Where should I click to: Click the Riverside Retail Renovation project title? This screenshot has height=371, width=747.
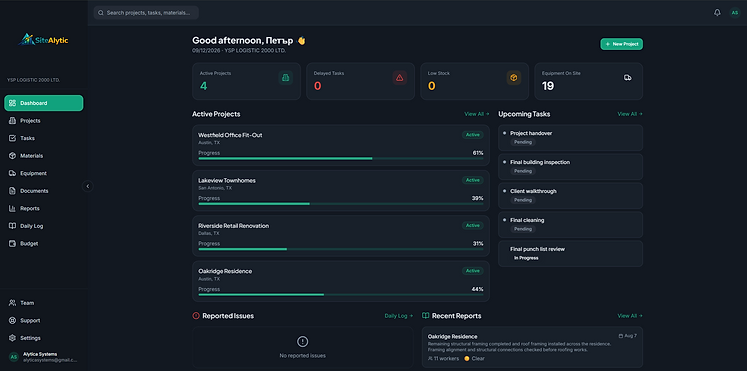233,226
